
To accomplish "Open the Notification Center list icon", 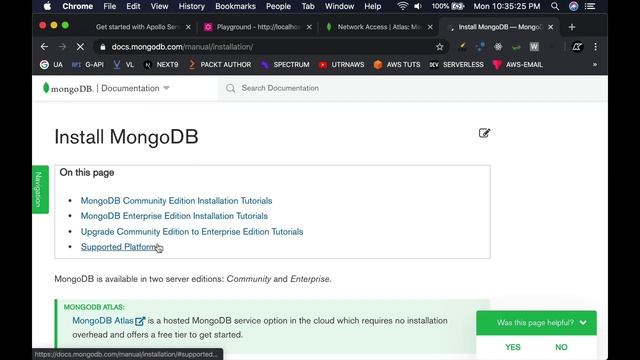I will coord(590,6).
